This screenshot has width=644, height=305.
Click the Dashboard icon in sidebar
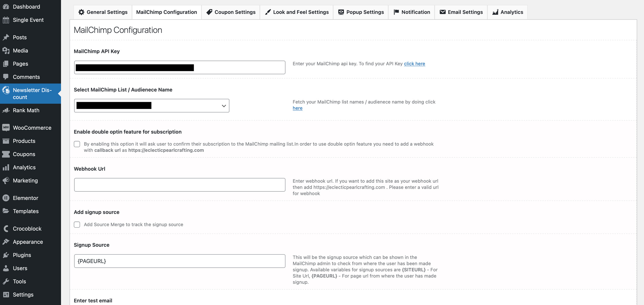(x=6, y=6)
